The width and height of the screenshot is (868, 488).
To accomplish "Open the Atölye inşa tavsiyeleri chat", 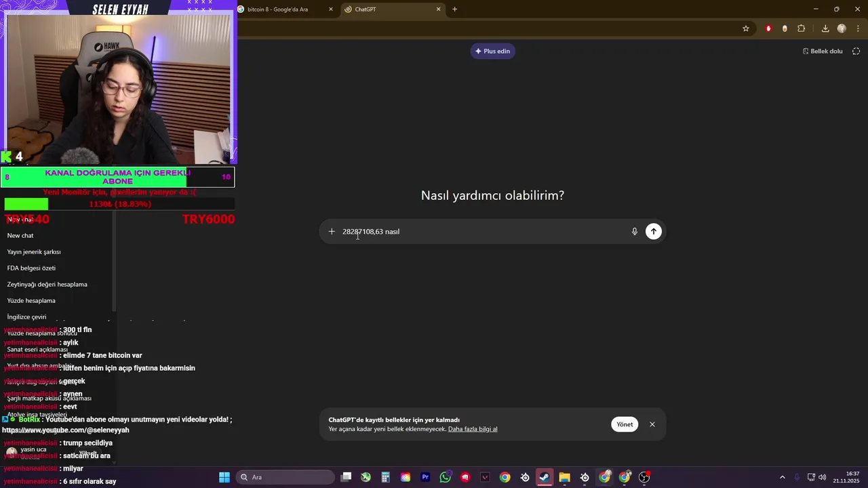I will (37, 414).
